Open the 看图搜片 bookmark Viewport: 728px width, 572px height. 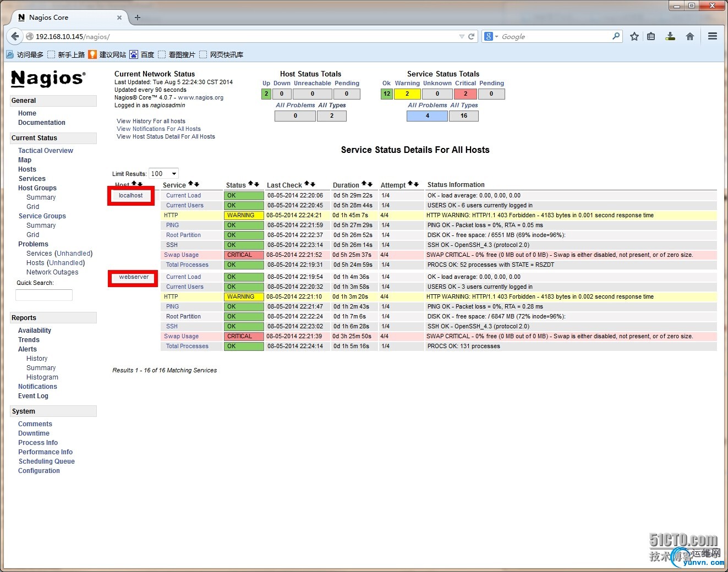[177, 54]
